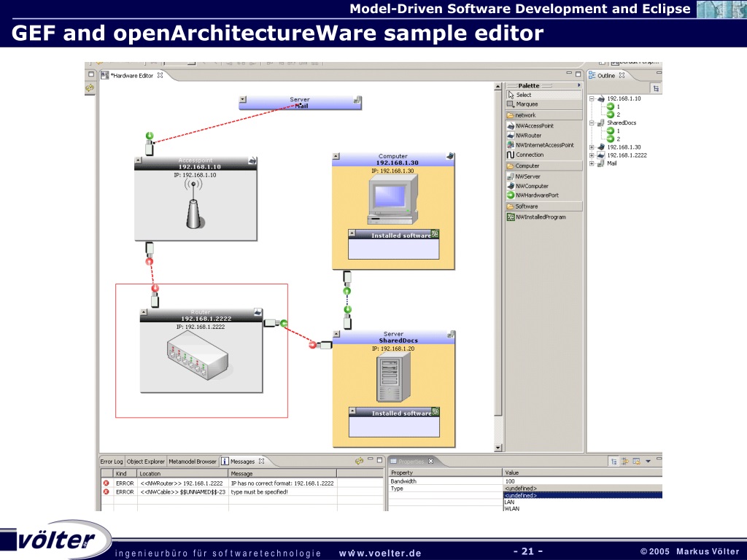Select the Messages tab

point(242,462)
